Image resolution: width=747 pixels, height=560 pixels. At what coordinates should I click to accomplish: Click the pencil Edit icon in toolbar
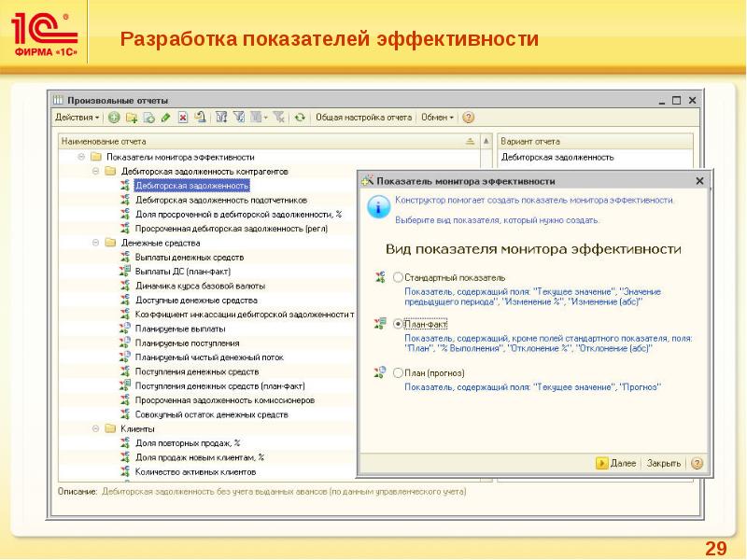pos(165,118)
